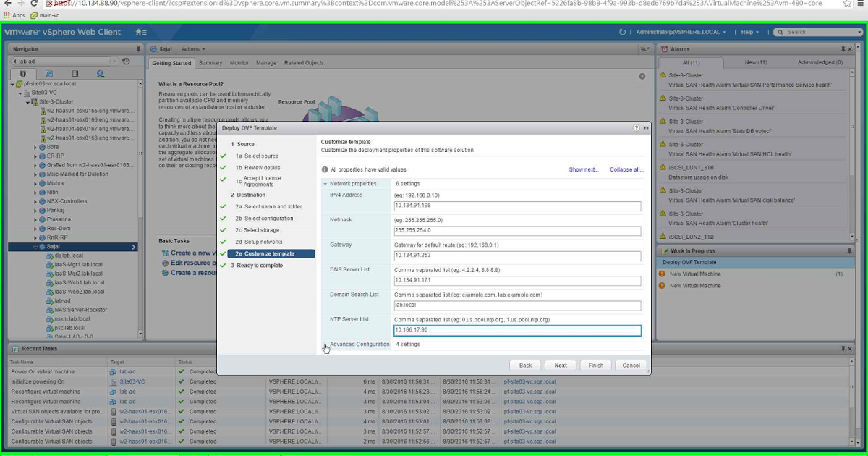Click the DNS Server List field
This screenshot has height=456, width=868.
tap(517, 281)
